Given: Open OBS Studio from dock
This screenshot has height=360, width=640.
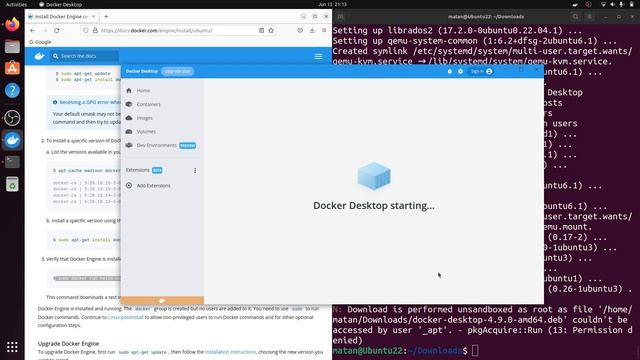Looking at the screenshot, I should 12,118.
